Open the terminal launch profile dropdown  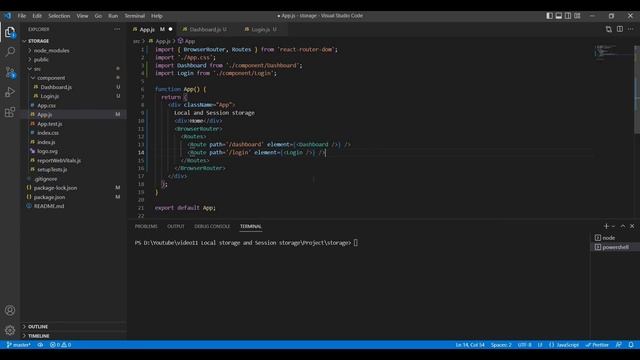[x=613, y=226]
